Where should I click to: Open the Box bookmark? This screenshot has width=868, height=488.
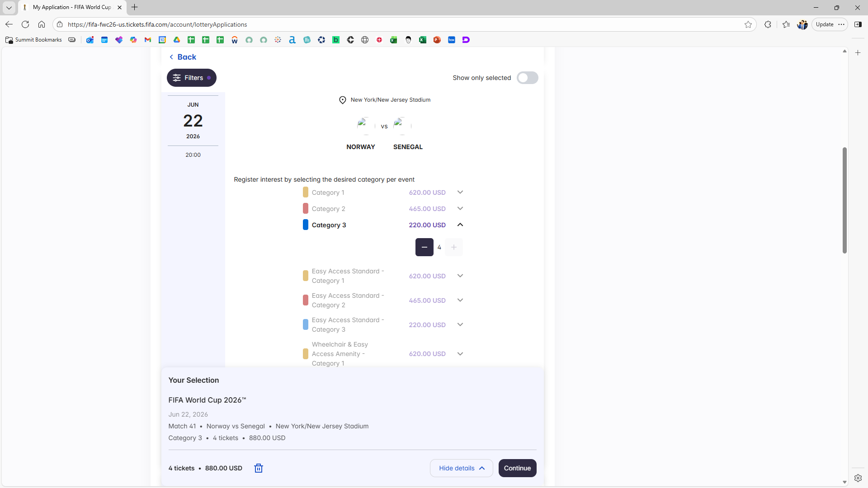click(452, 40)
